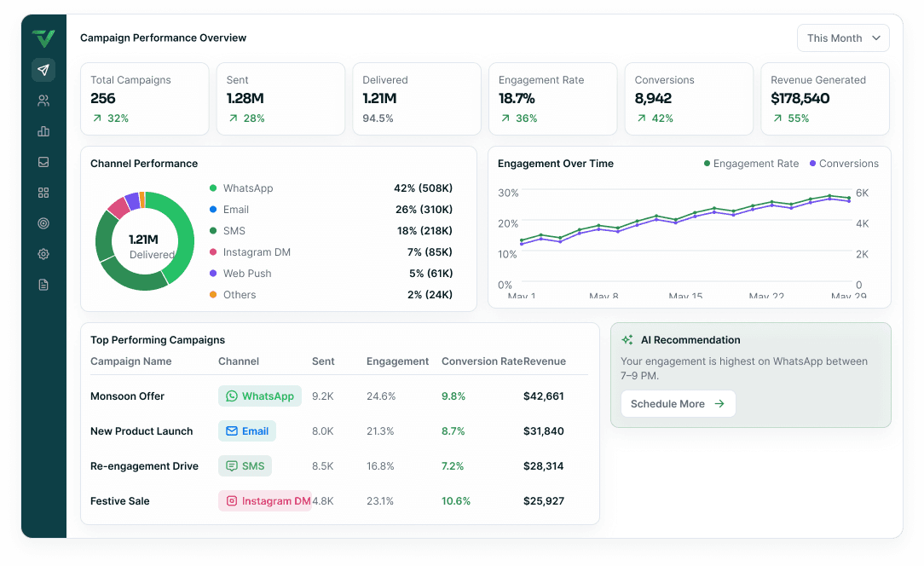Click the sparkle icon beside AI Recommendation

tap(627, 340)
